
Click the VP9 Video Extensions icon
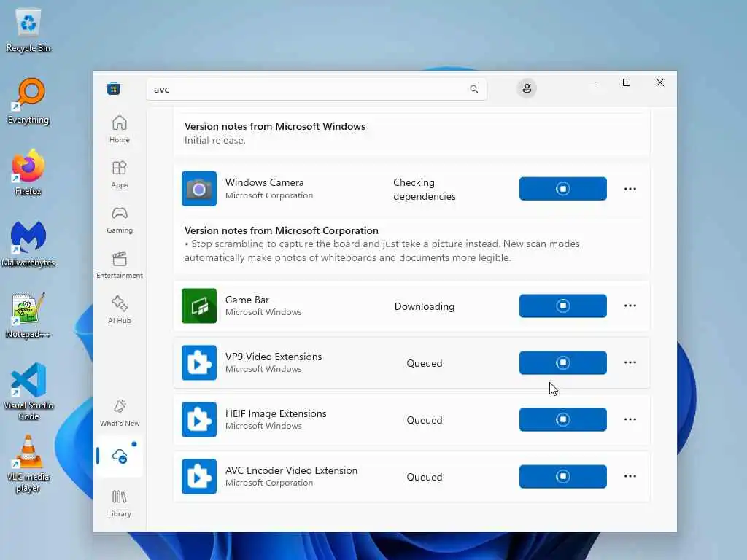click(x=199, y=362)
